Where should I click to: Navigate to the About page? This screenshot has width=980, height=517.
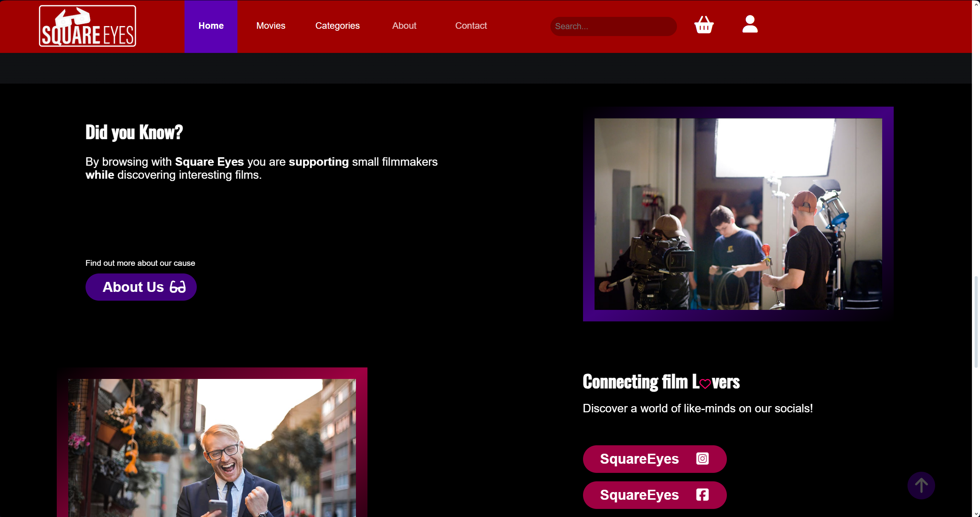404,25
